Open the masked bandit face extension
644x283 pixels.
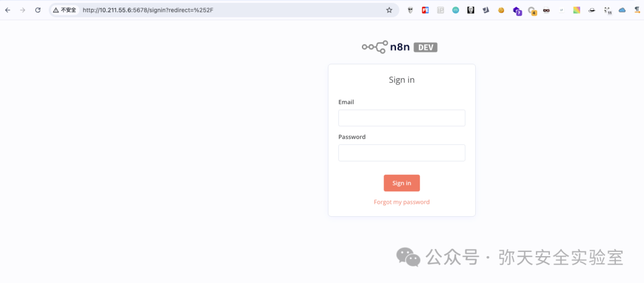tap(546, 10)
